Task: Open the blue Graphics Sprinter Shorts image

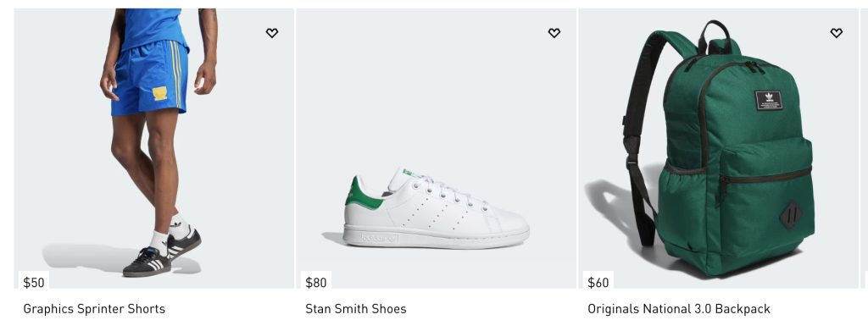Action: click(154, 148)
